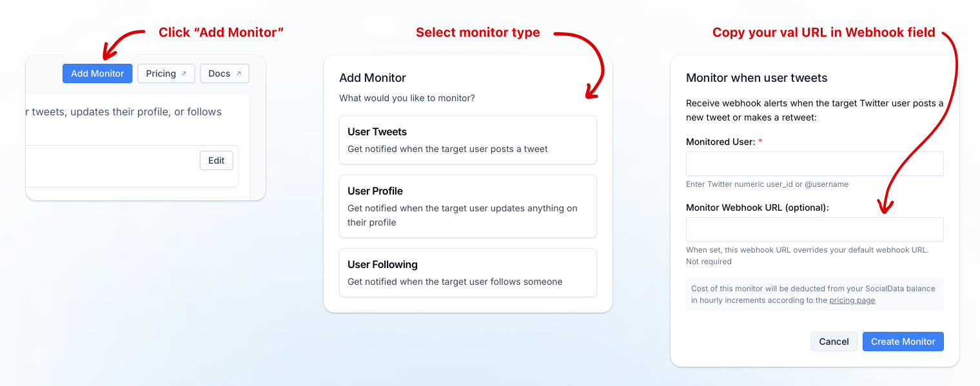Click into the Monitor Webhook URL field

coord(814,229)
